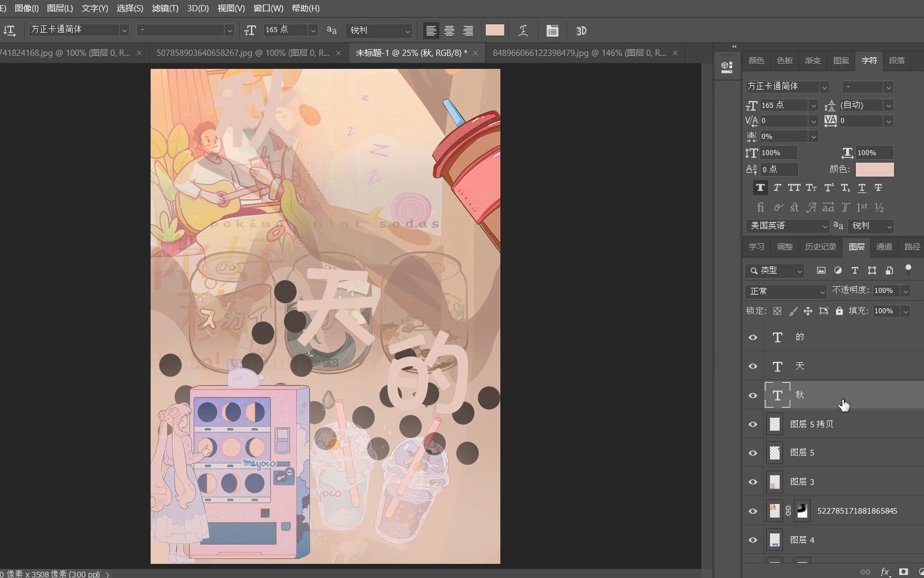Image resolution: width=924 pixels, height=578 pixels.
Task: Open 图层(L) menu
Action: (x=60, y=8)
